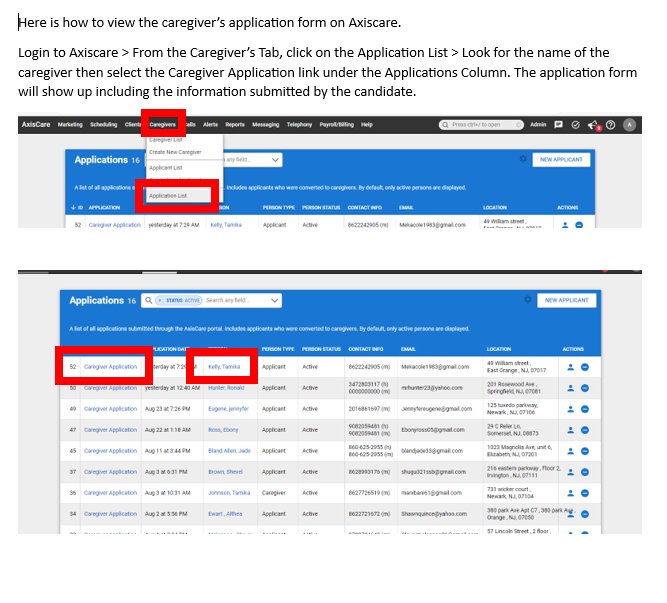Open the 'Brown, Shevel' person link
Screen dimensions: 667x603
coord(225,472)
